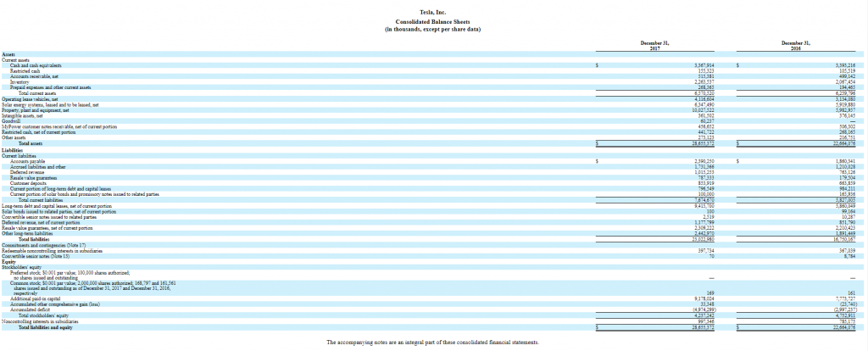The height and width of the screenshot is (351, 868).
Task: Click the 2017 cash value 3,367,914
Action: tap(705, 66)
